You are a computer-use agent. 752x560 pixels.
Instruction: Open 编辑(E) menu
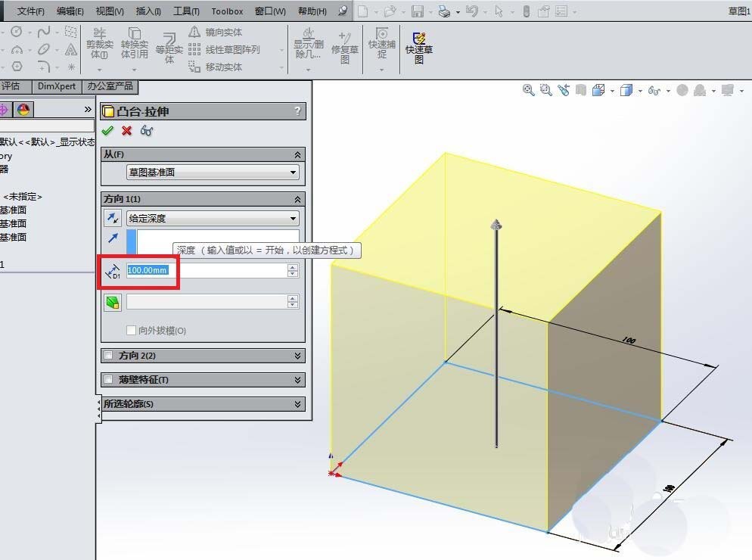coord(70,11)
